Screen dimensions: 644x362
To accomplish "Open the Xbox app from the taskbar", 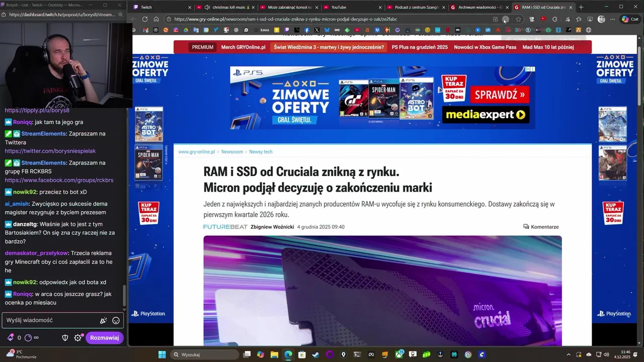I will [x=399, y=354].
